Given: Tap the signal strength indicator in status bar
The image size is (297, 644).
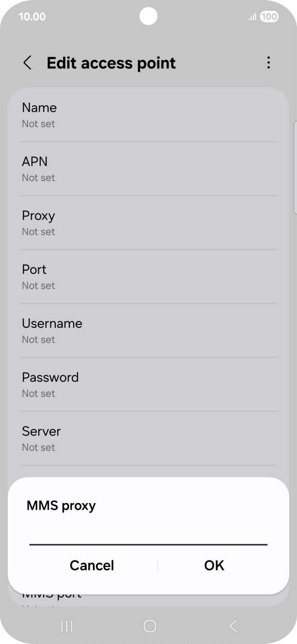Looking at the screenshot, I should tap(252, 16).
